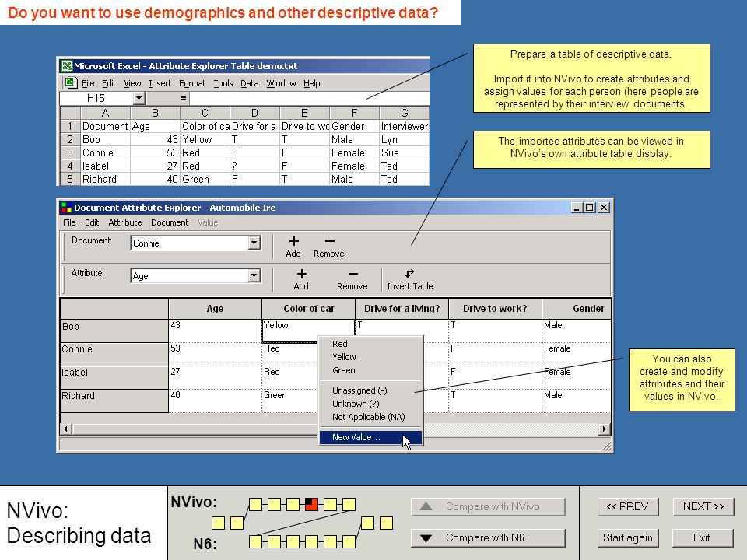Choose New Value... from the context menu
The image size is (747, 560).
pyautogui.click(x=370, y=437)
